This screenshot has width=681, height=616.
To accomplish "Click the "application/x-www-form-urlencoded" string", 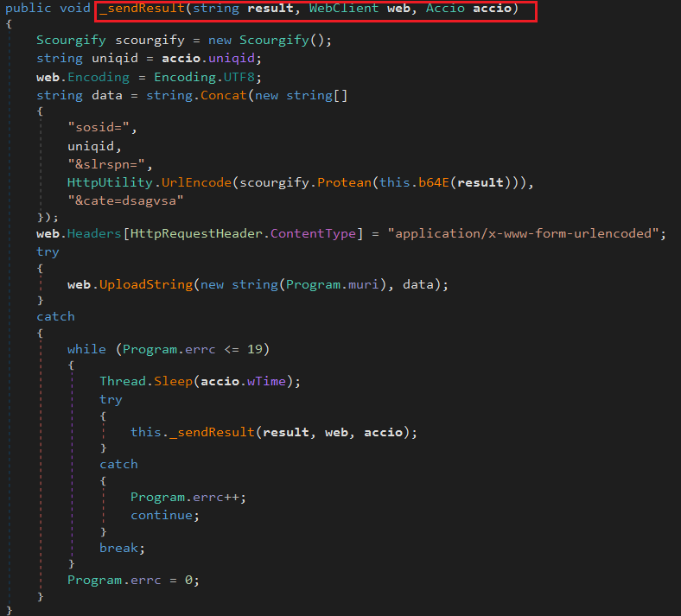I will click(x=526, y=234).
